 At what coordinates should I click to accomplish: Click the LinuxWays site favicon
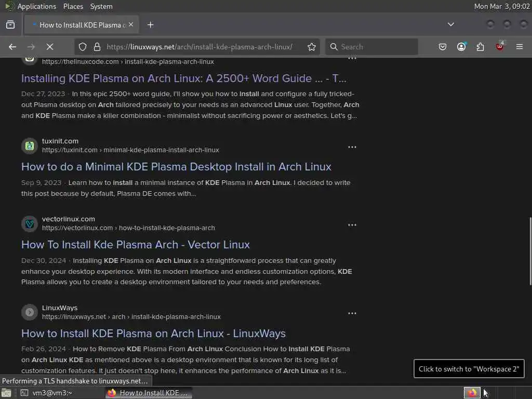[x=30, y=312]
